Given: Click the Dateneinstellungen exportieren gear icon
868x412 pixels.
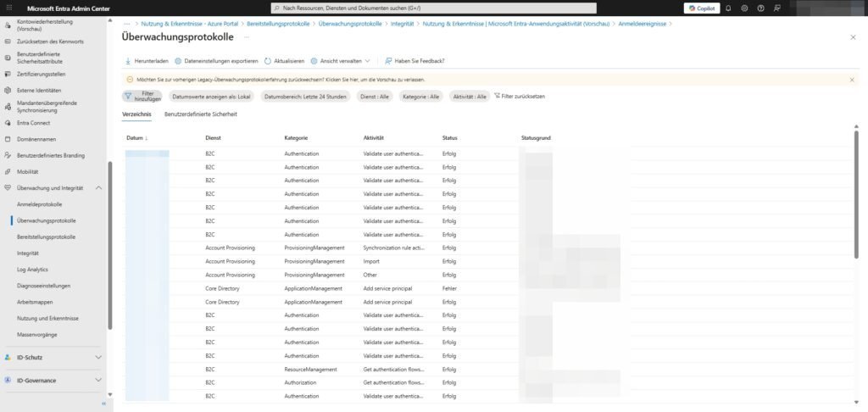Looking at the screenshot, I should coord(178,61).
